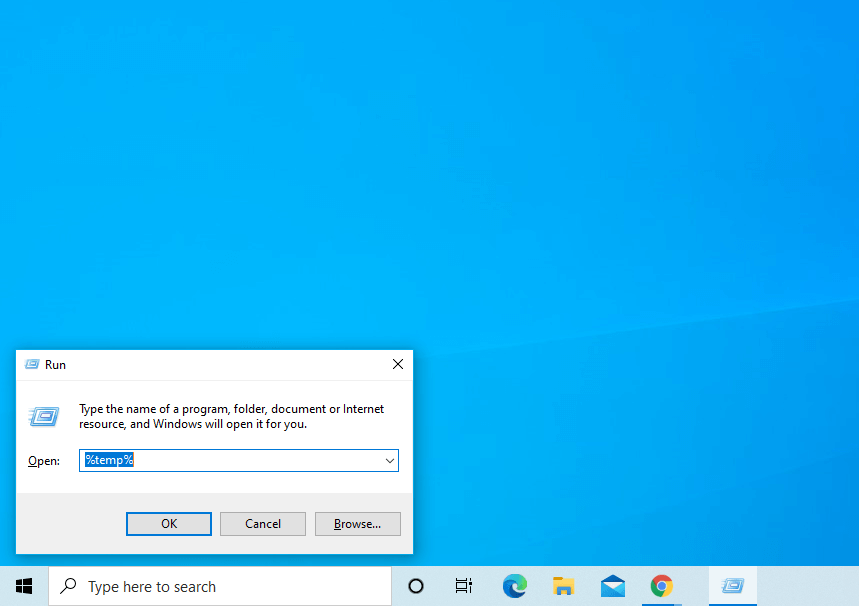The image size is (859, 606).
Task: Click the running app underline indicator under Chrome
Action: tap(662, 604)
